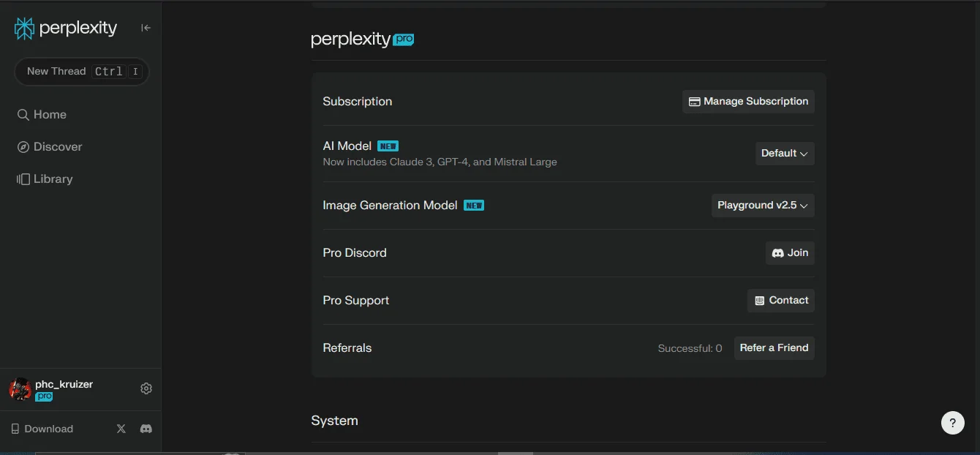Download the app from the sidebar link
980x455 pixels.
coord(42,429)
